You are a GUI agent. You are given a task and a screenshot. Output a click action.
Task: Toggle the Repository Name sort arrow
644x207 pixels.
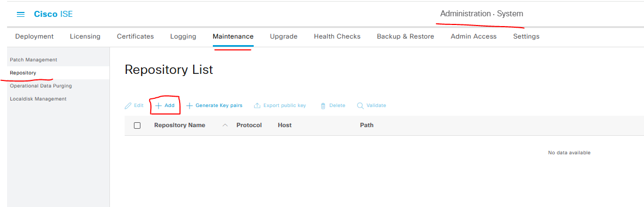[225, 126]
